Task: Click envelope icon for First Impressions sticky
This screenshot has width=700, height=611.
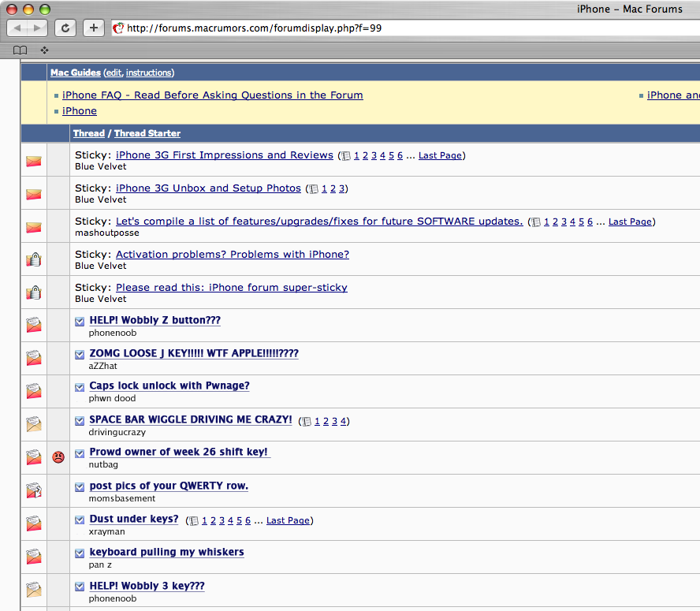Action: pyautogui.click(x=33, y=161)
